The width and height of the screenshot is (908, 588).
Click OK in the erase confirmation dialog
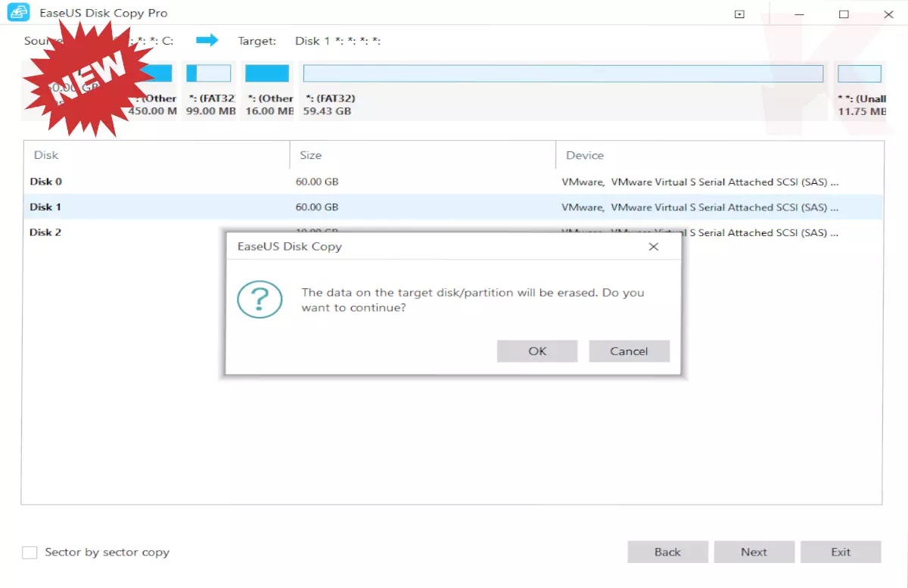pos(537,351)
